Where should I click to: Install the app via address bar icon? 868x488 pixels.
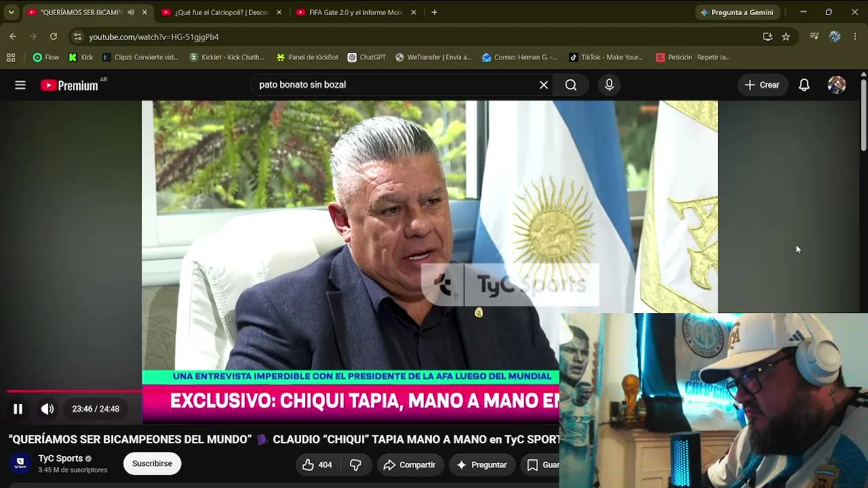(x=768, y=37)
